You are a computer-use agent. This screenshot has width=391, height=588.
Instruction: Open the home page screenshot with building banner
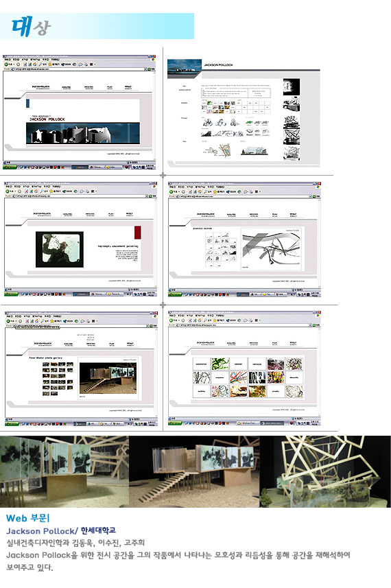tap(79, 112)
